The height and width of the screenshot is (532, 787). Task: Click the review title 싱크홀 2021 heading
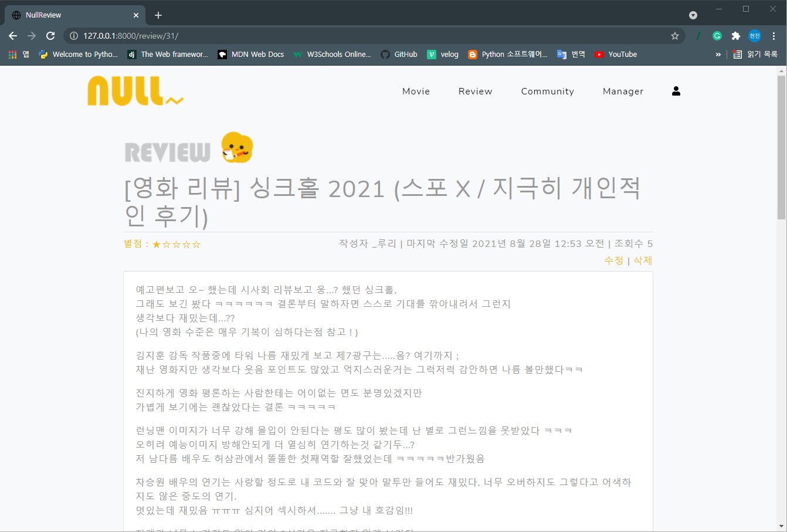[x=382, y=202]
